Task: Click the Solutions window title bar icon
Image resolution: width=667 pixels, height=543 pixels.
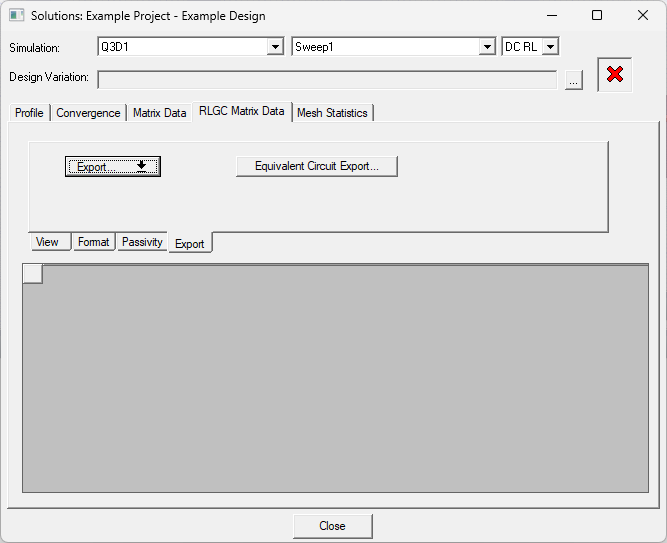Action: coord(17,16)
